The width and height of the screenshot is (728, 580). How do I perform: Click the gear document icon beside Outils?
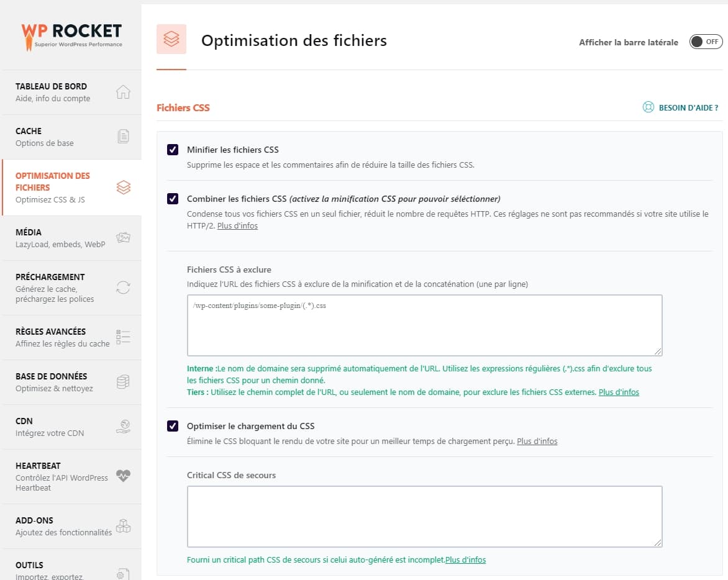coord(123,574)
